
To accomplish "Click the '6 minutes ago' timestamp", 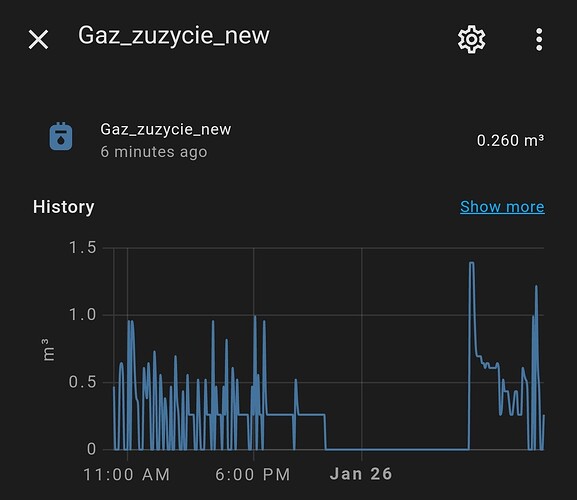I will point(154,152).
